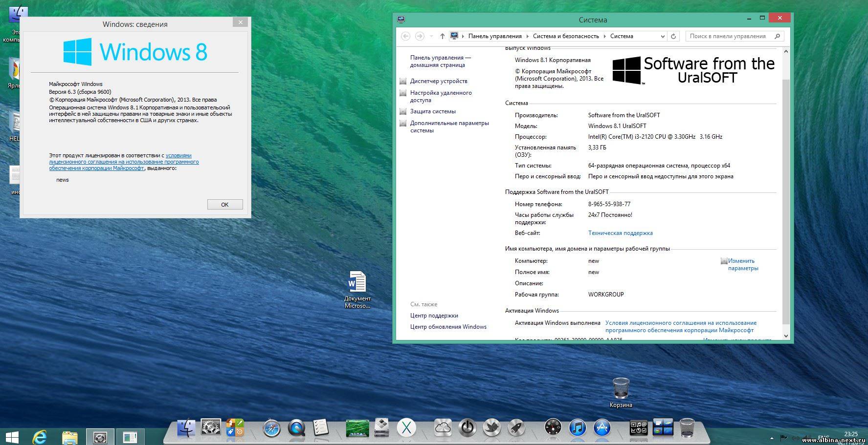
Task: Open Настройка удаленного доступа link
Action: point(441,96)
